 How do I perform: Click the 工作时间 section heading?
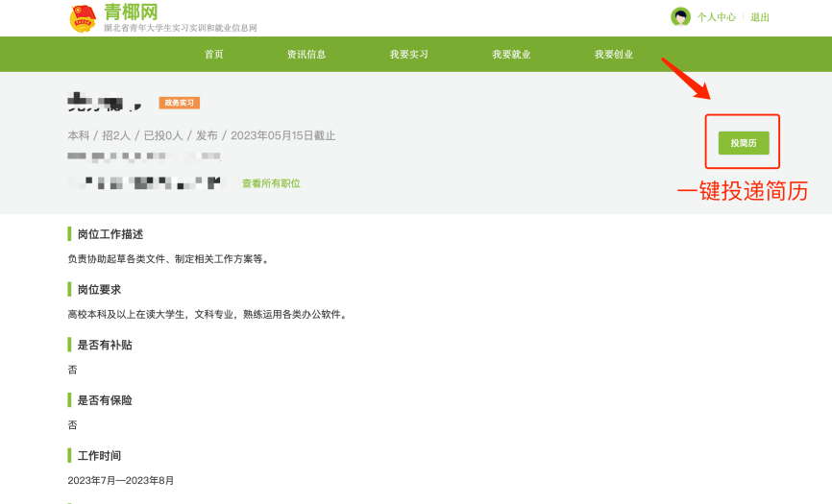[99, 455]
